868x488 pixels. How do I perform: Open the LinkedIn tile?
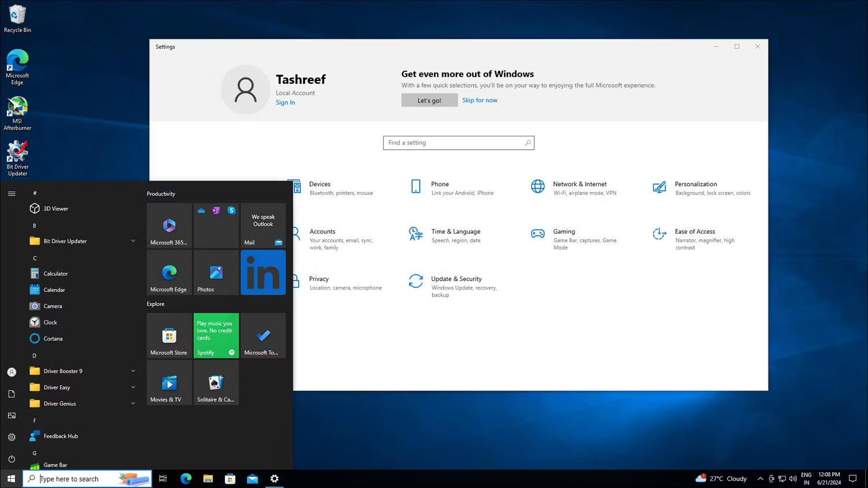coord(263,272)
